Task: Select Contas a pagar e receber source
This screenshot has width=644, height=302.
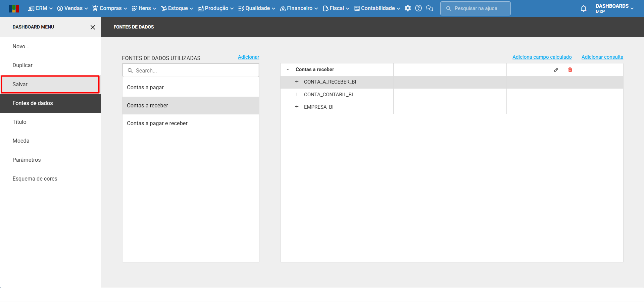Action: [x=191, y=123]
